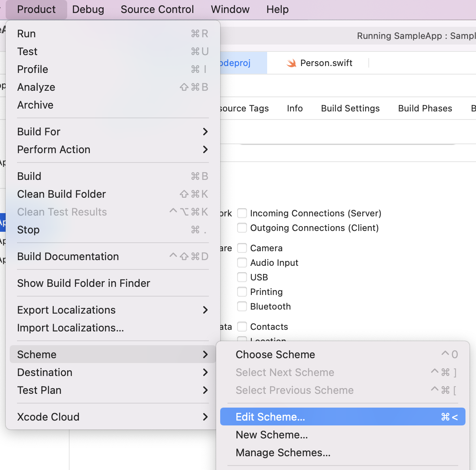Image resolution: width=476 pixels, height=470 pixels.
Task: Open the Source Control menu
Action: [x=157, y=9]
